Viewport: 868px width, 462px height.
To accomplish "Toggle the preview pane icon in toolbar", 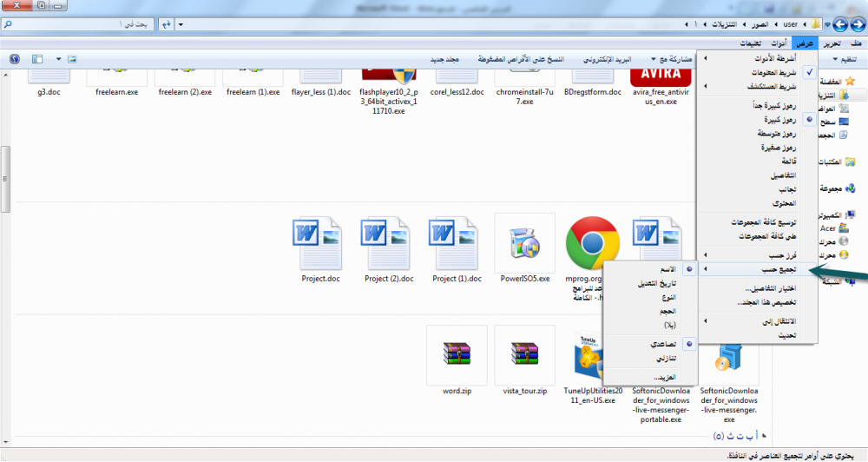I will click(x=37, y=59).
